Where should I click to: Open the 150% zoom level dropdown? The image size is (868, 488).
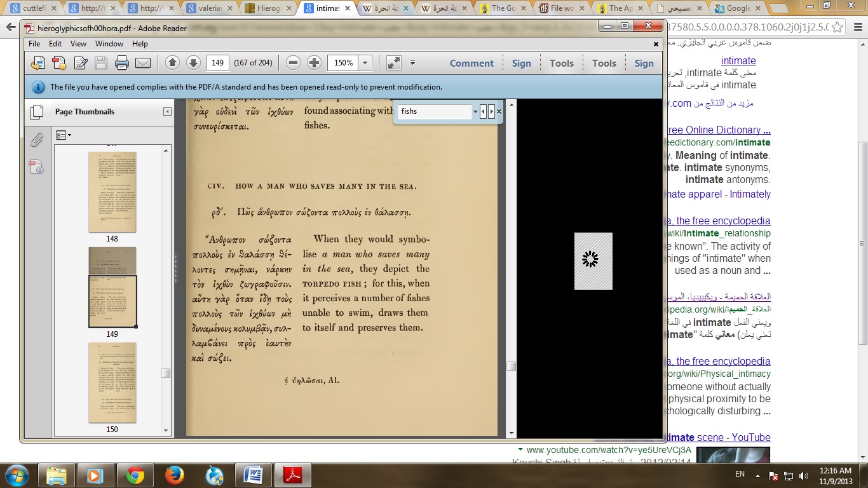point(365,63)
